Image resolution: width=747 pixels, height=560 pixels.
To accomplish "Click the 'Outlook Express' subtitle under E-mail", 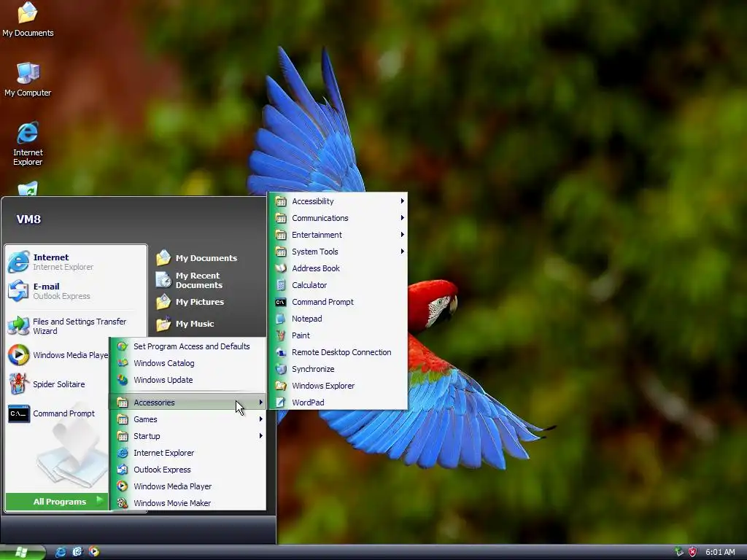I will click(61, 296).
